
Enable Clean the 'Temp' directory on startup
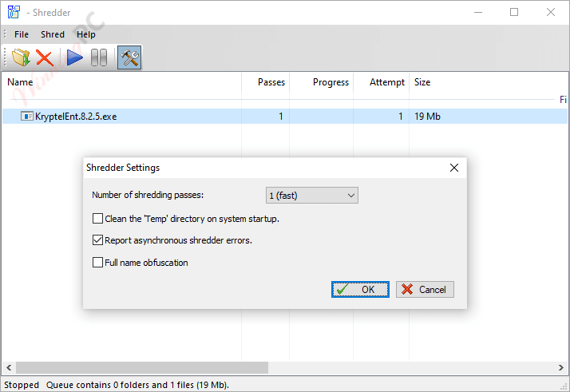coord(98,218)
